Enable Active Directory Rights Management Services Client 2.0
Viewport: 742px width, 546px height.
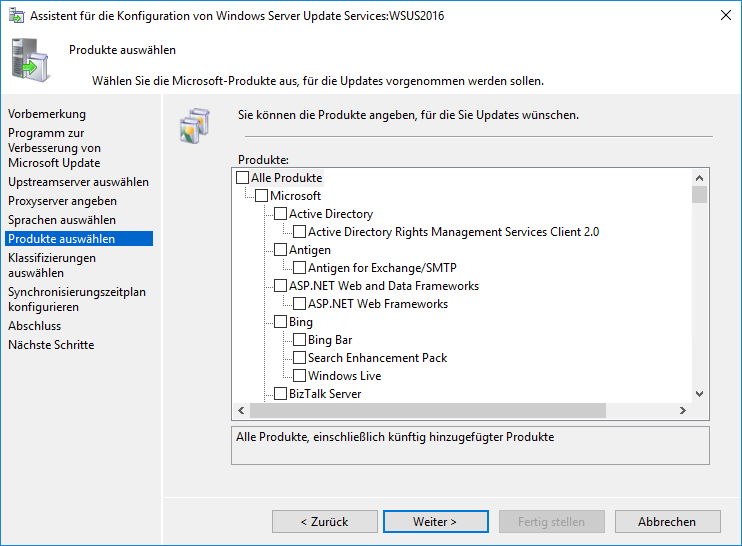click(x=299, y=231)
